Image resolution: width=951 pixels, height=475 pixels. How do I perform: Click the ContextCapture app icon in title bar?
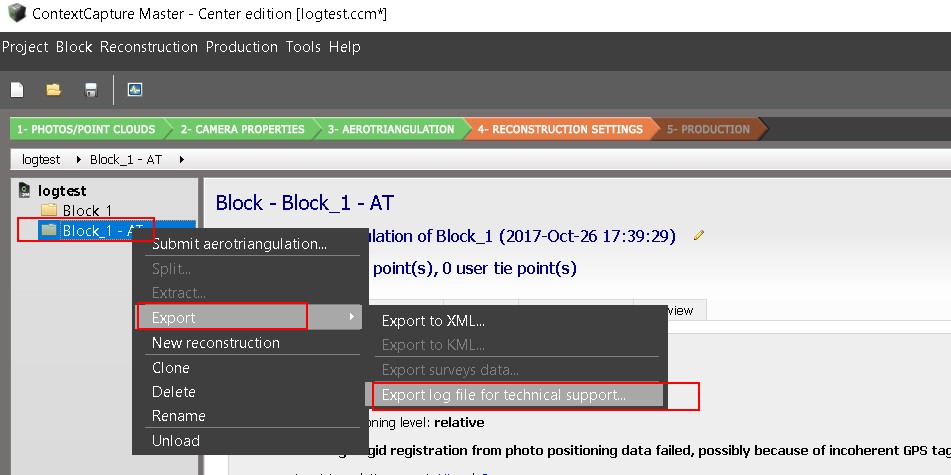pos(17,12)
